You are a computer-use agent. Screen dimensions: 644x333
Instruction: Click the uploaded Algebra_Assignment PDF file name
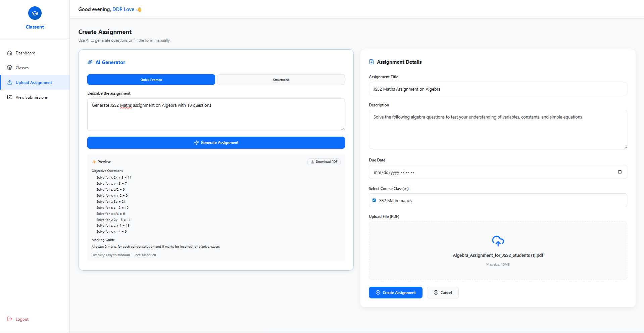pyautogui.click(x=498, y=255)
